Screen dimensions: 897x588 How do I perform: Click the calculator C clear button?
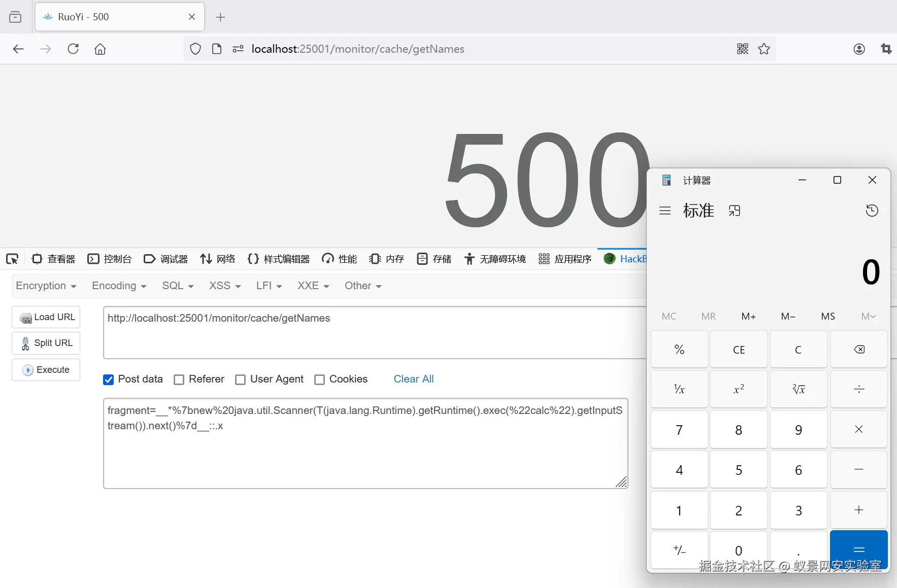tap(799, 349)
